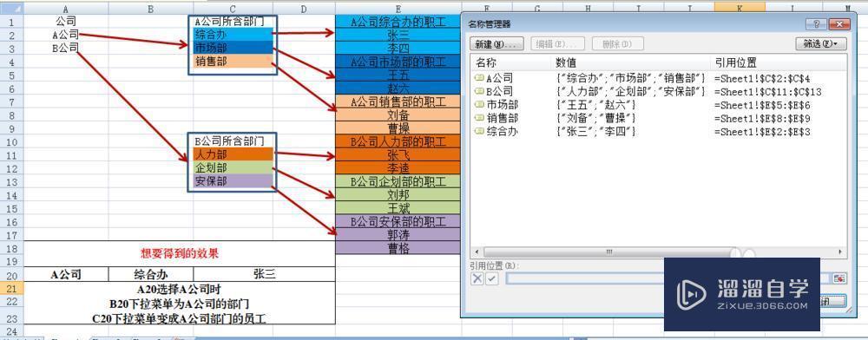Click the green 企划部 cell

(233, 167)
